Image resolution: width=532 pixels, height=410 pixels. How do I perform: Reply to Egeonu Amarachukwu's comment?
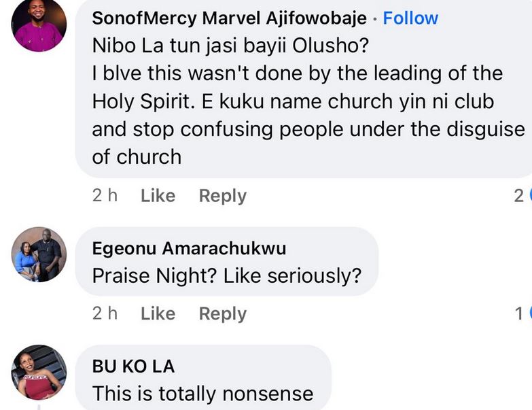(x=222, y=313)
